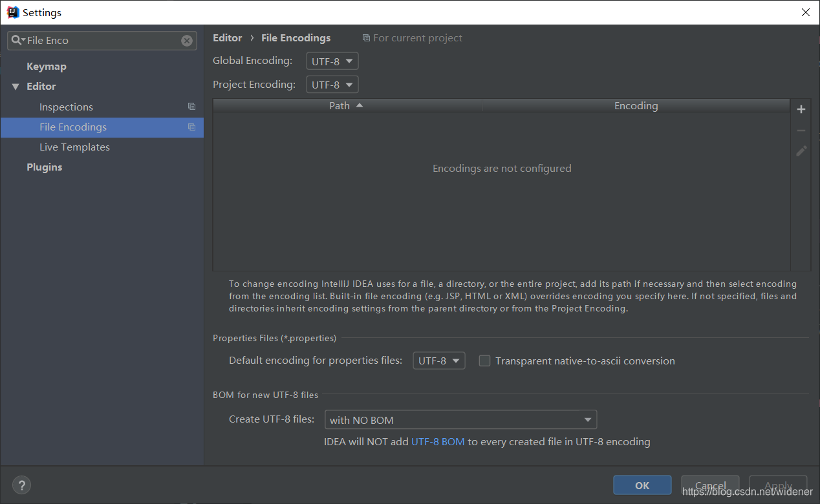This screenshot has height=504, width=820.
Task: Select Keymap in the settings tree
Action: click(47, 67)
